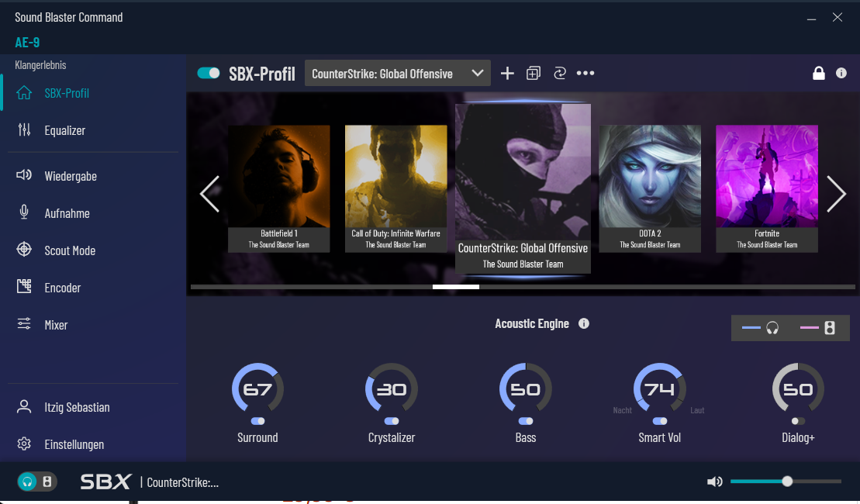Open the CounterStrike: Global Offensive profile dropdown
This screenshot has width=860, height=504.
pos(398,73)
